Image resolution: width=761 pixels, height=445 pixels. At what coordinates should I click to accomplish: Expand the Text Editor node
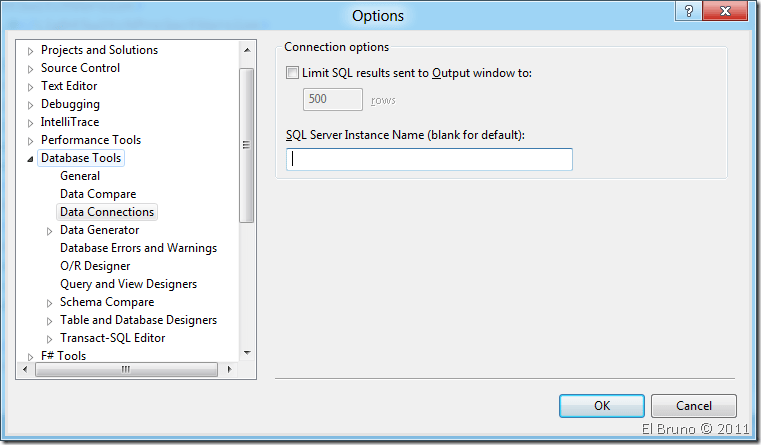coord(31,87)
